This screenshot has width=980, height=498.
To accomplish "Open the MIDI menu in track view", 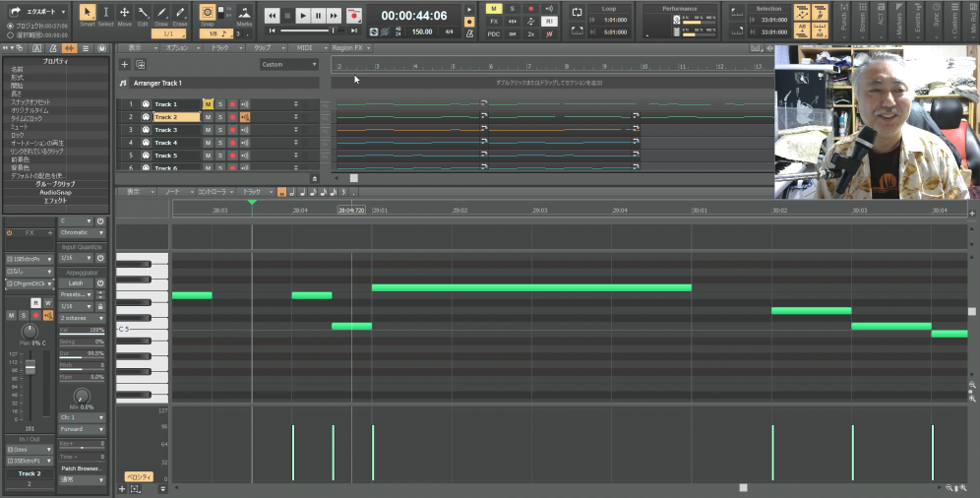I will pos(305,47).
